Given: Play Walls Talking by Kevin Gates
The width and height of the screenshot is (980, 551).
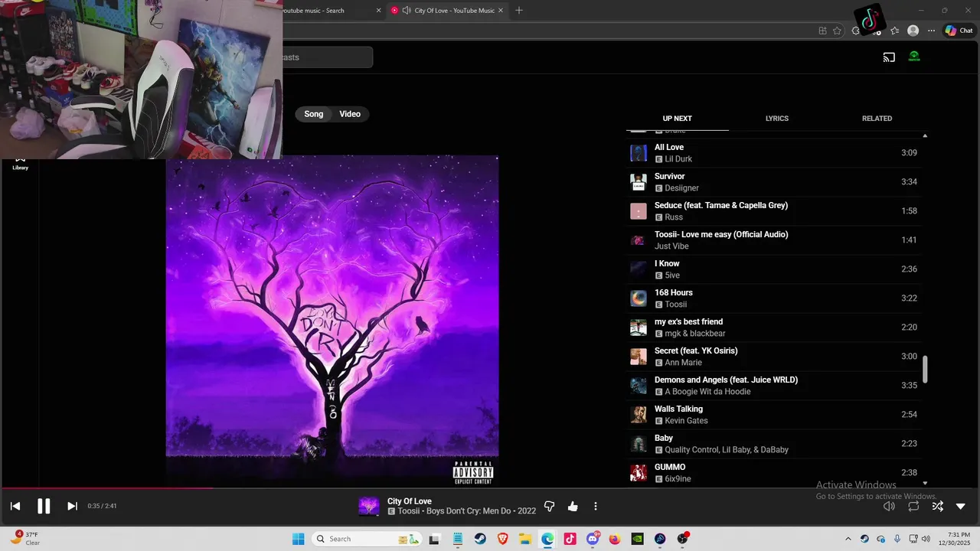Looking at the screenshot, I should 775,415.
